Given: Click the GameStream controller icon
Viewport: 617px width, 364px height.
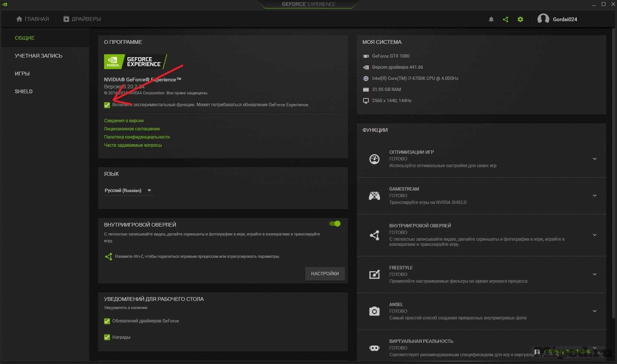Looking at the screenshot, I should coord(374,196).
